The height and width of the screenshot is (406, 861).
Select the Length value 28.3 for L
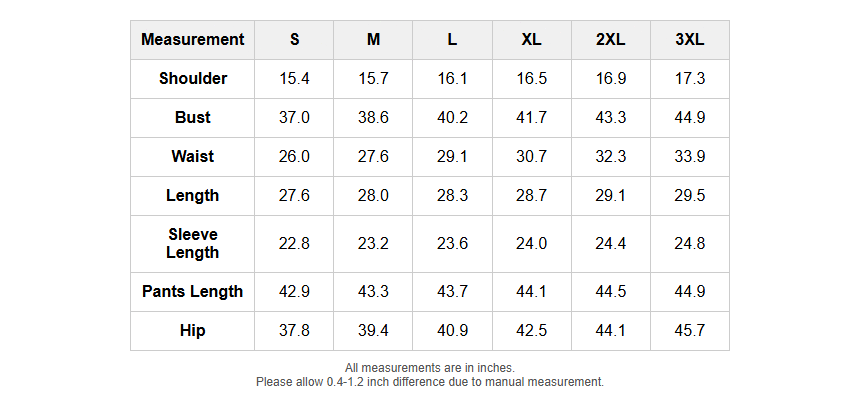click(452, 196)
